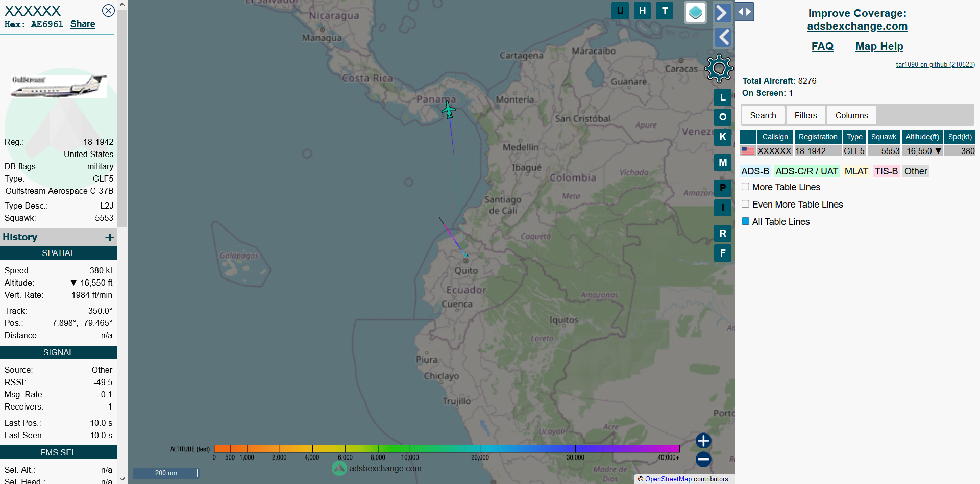Toggle sidebar width double-arrow button

(745, 12)
